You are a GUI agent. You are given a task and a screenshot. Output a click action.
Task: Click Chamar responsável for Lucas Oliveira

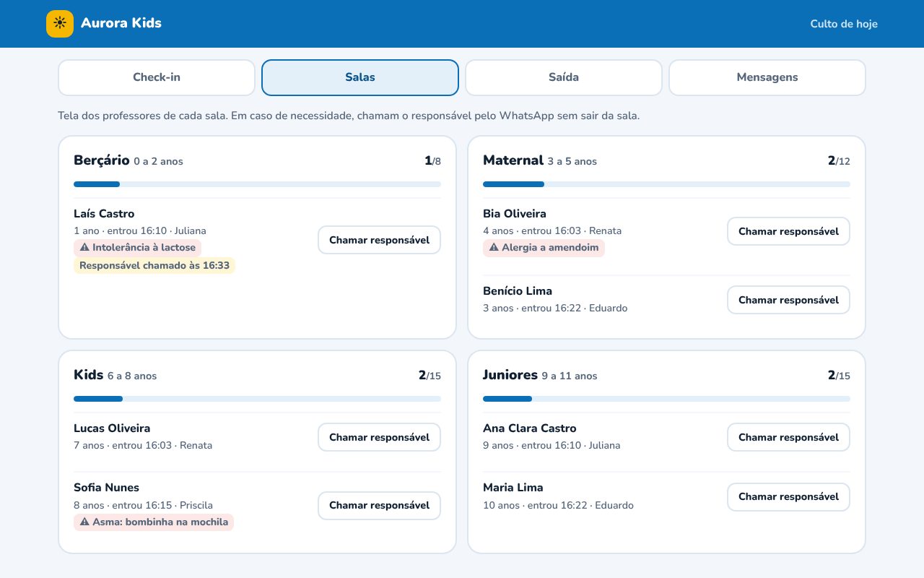click(379, 437)
